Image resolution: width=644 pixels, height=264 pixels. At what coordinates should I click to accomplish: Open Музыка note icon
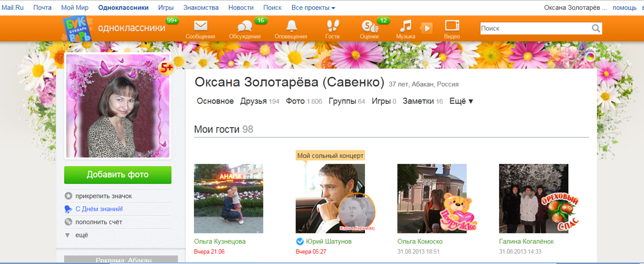(x=405, y=26)
